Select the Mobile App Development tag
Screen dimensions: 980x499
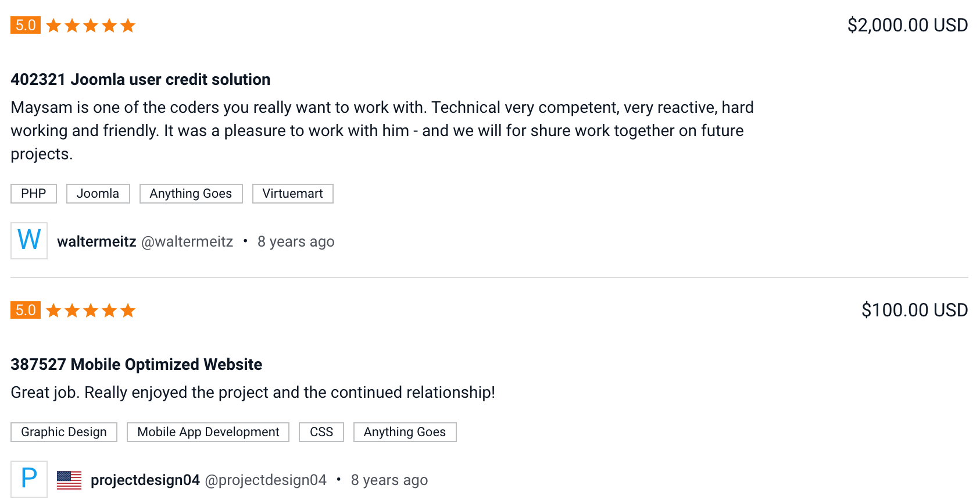pyautogui.click(x=208, y=432)
